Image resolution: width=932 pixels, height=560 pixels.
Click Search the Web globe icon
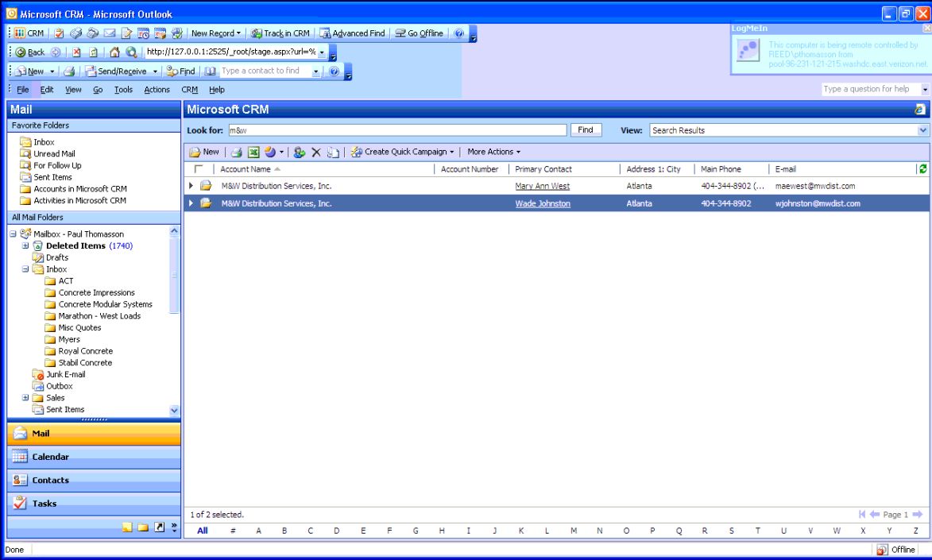[x=131, y=52]
